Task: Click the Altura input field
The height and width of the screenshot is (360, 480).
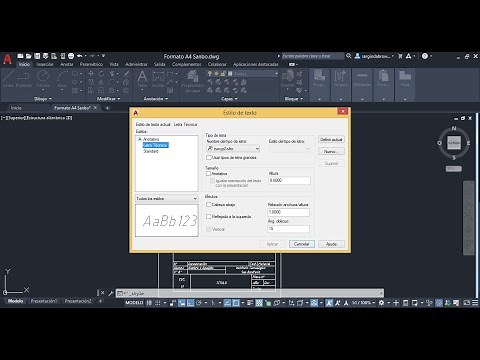Action: 289,180
